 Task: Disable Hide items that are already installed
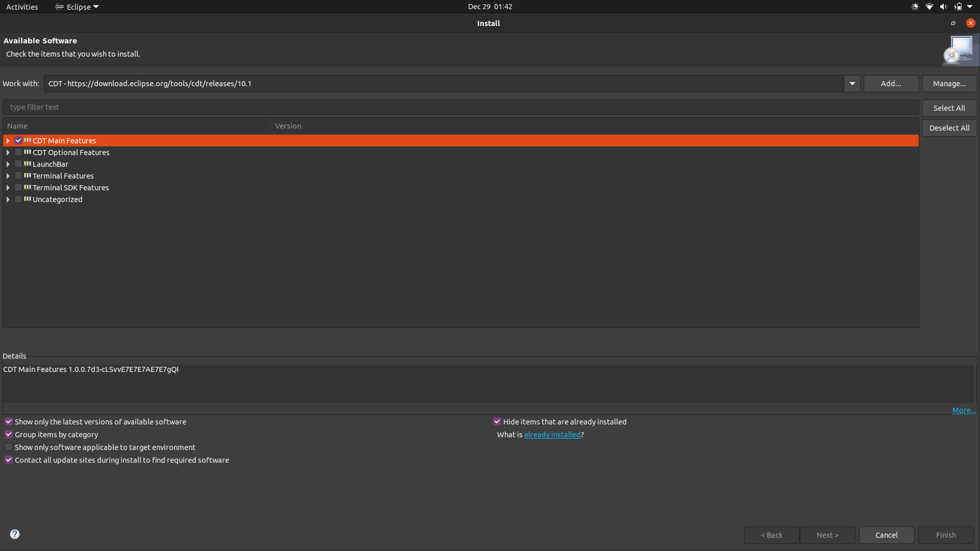[497, 421]
